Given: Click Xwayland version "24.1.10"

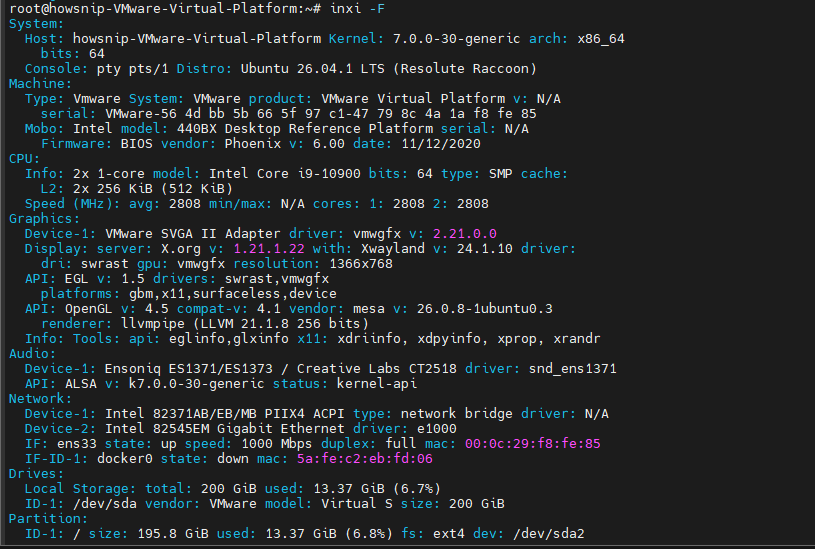Looking at the screenshot, I should pos(484,249).
